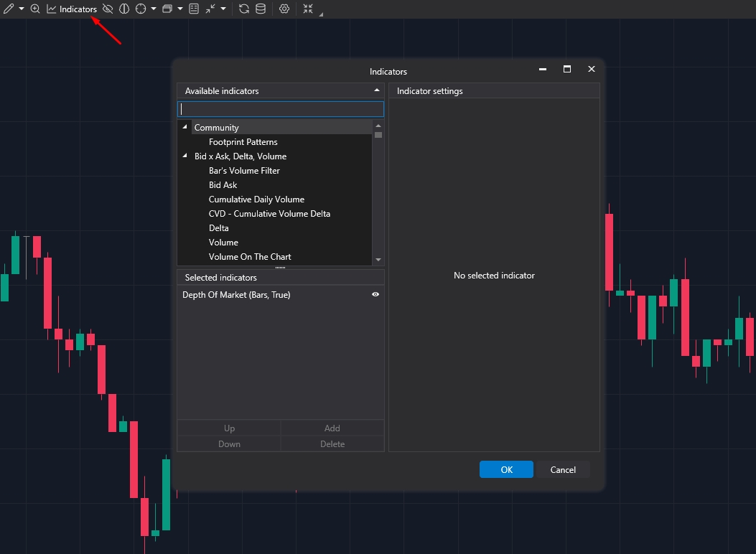Collapse the Community tree group
The image size is (756, 554).
(185, 127)
